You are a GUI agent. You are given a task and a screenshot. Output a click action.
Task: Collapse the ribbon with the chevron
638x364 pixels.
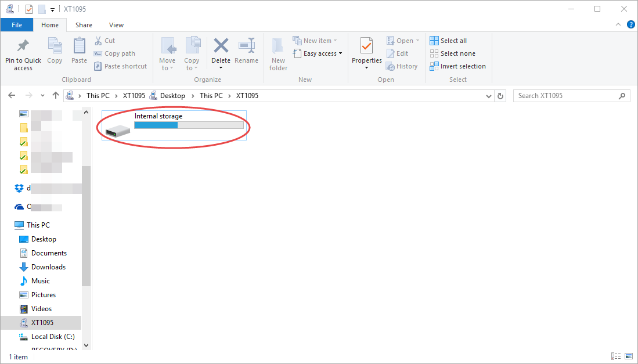pyautogui.click(x=618, y=24)
